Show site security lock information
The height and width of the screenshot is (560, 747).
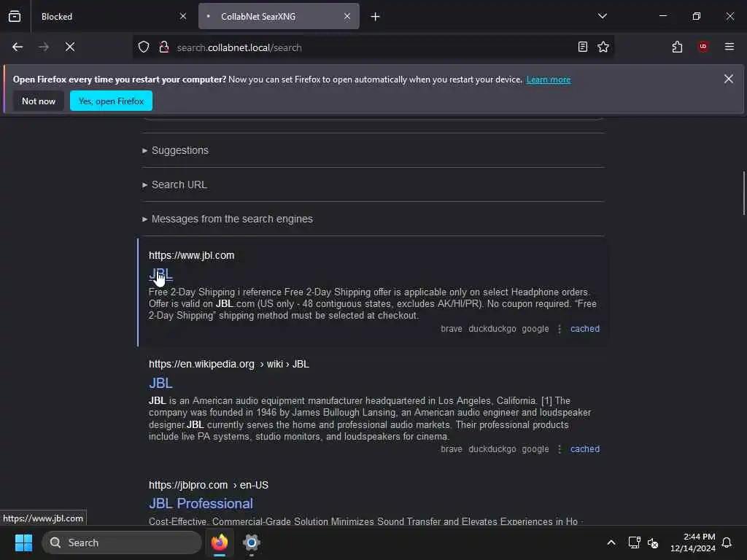coord(164,47)
